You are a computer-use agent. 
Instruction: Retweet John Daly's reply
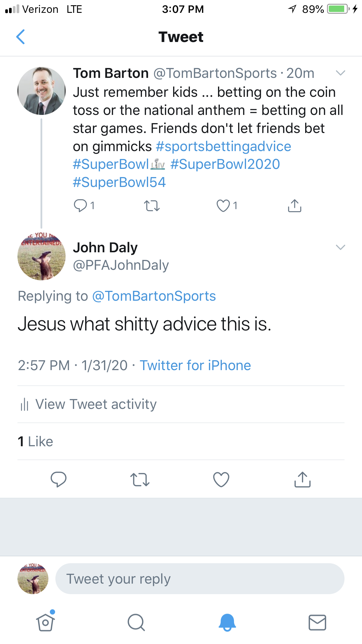(x=140, y=479)
